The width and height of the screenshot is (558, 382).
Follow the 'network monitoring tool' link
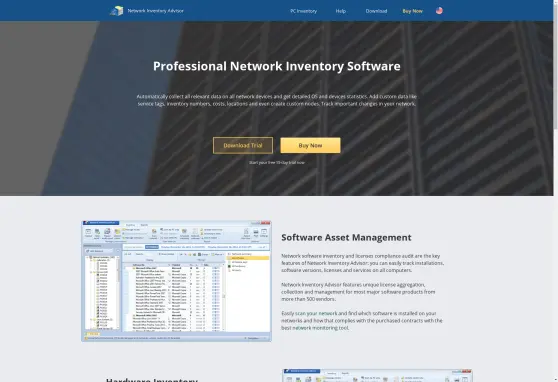pyautogui.click(x=321, y=328)
